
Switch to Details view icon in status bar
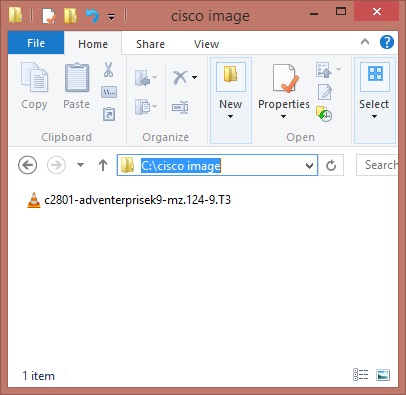[361, 375]
